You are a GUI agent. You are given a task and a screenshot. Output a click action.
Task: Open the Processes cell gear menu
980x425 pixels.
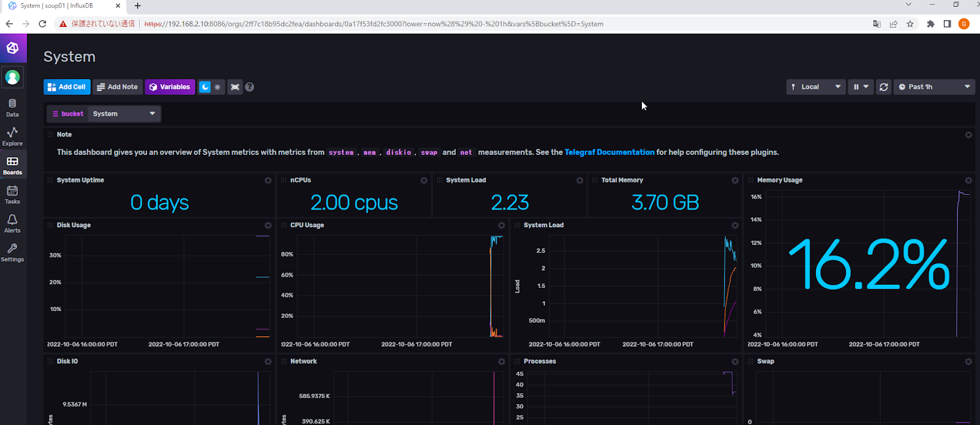[x=735, y=362]
